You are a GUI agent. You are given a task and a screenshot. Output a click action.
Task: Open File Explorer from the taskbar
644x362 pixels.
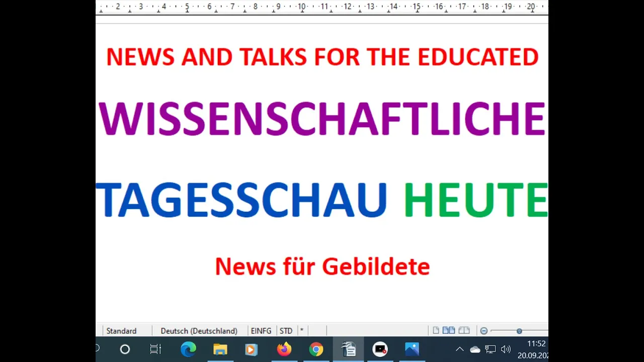point(220,349)
